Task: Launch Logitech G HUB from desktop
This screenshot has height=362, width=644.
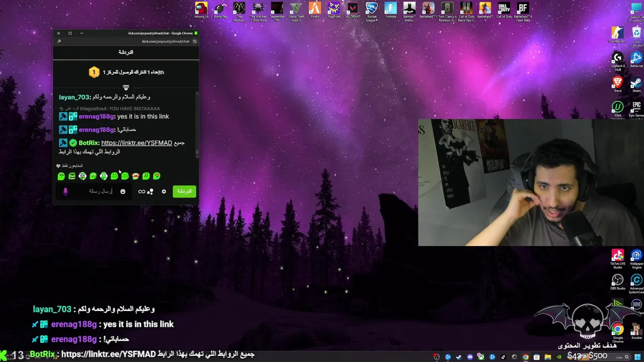Action: pos(617,60)
